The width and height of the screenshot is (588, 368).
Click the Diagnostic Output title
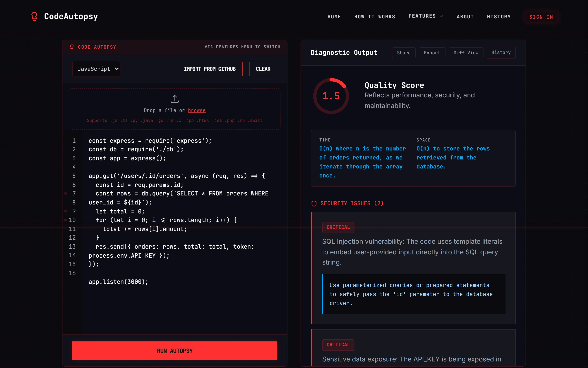344,53
